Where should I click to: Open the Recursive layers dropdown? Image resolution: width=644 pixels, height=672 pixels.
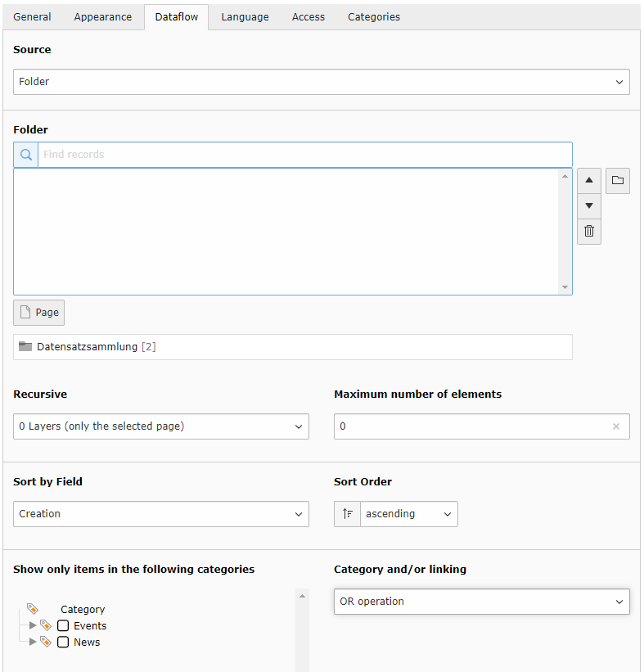(161, 426)
